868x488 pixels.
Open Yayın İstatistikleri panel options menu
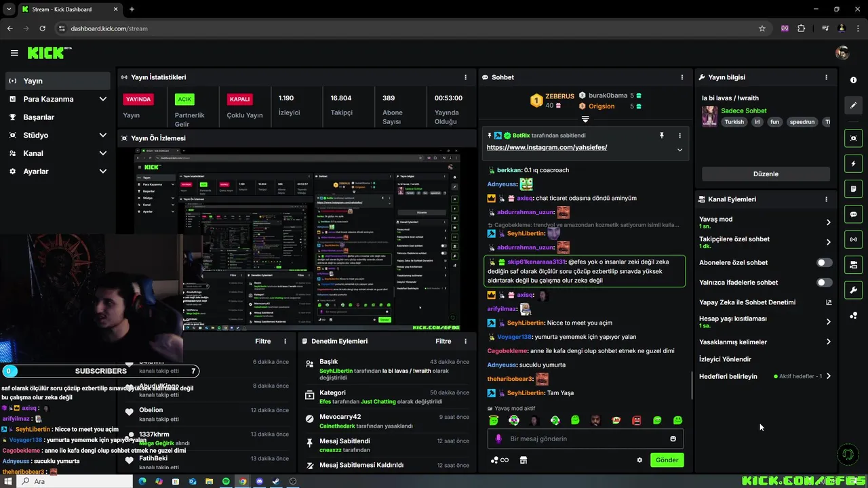465,77
